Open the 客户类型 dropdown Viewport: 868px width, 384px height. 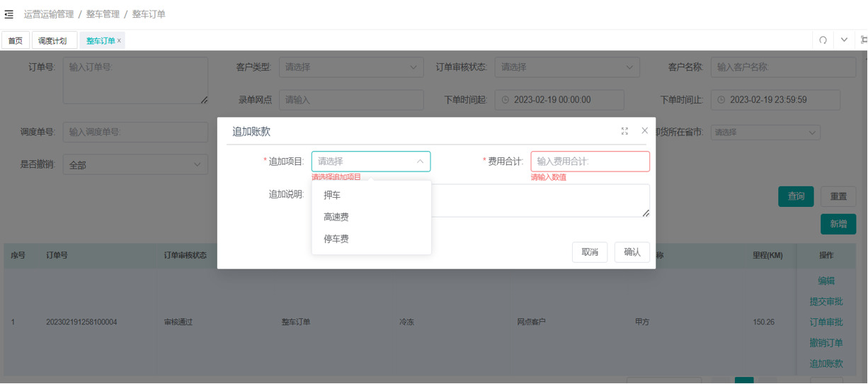pos(351,67)
